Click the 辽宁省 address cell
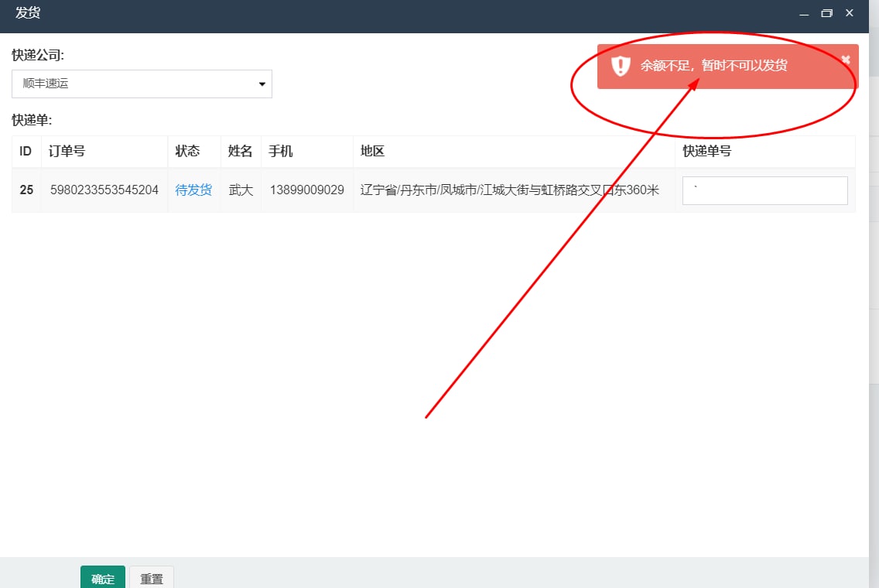The image size is (879, 588). 509,190
